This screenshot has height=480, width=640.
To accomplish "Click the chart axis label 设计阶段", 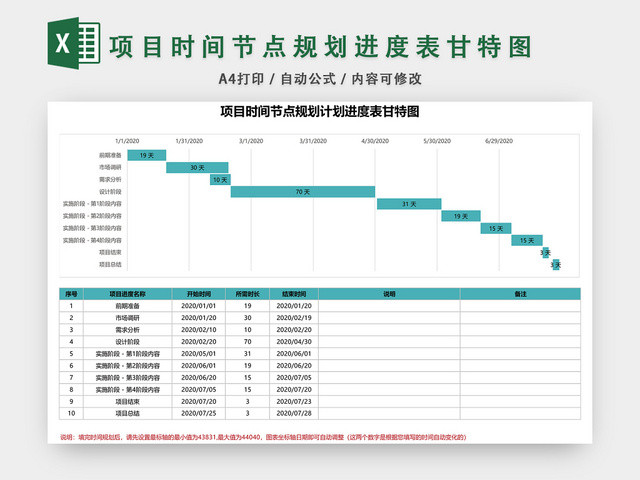I will (110, 192).
